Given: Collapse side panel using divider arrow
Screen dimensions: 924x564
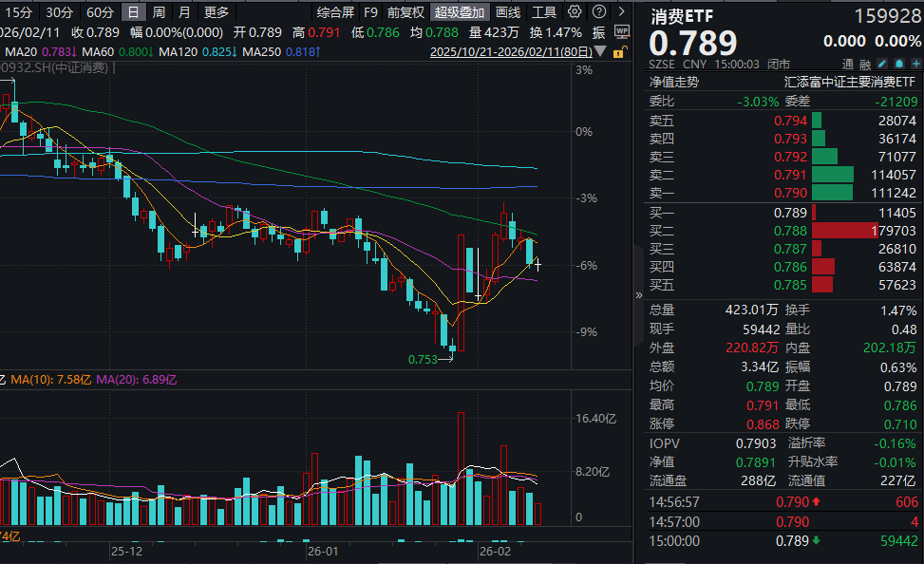Looking at the screenshot, I should pyautogui.click(x=638, y=296).
